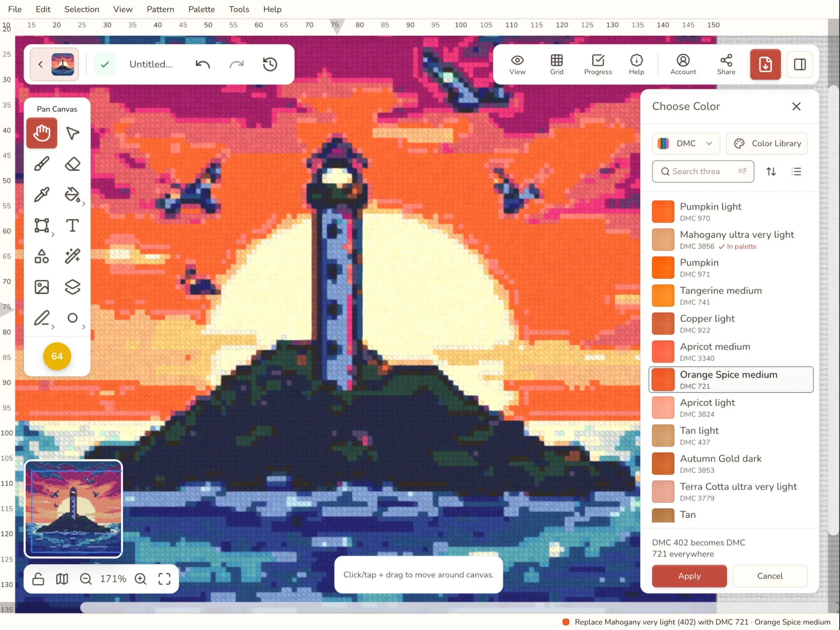Select the Eyedropper color picker tool
The height and width of the screenshot is (630, 840).
pos(42,195)
